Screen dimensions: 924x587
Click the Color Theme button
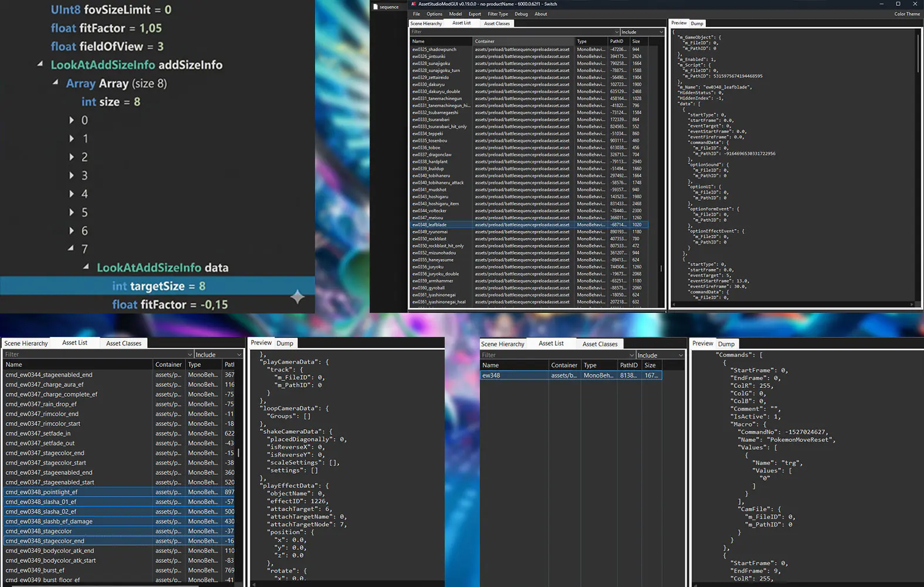tap(906, 14)
